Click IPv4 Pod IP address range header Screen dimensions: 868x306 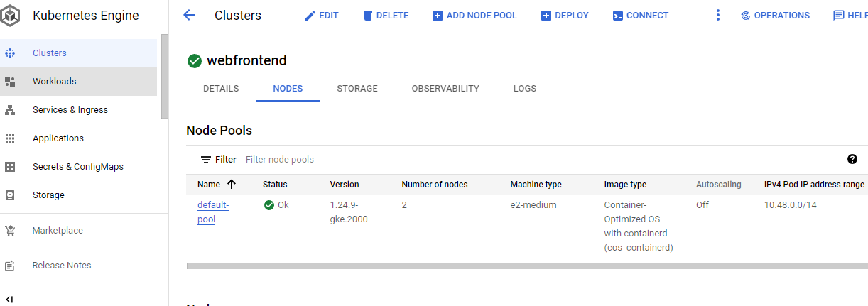click(814, 185)
